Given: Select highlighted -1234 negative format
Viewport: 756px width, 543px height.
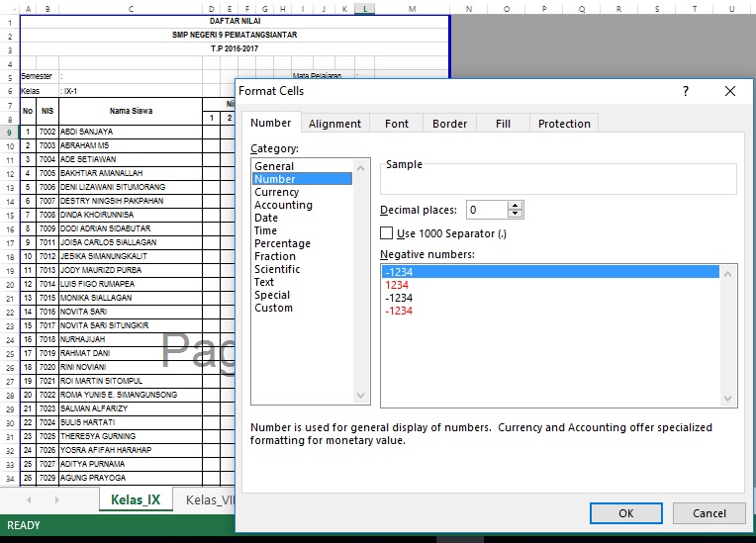Looking at the screenshot, I should tap(550, 272).
